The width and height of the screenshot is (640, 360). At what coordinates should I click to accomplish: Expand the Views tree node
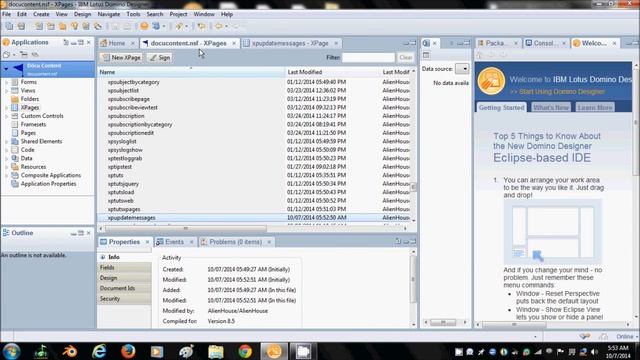(x=7, y=91)
